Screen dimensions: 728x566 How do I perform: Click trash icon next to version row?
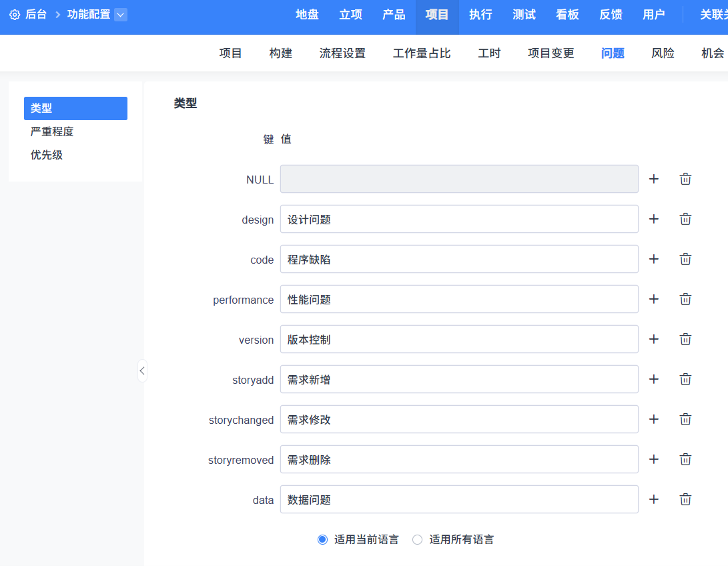pos(685,339)
